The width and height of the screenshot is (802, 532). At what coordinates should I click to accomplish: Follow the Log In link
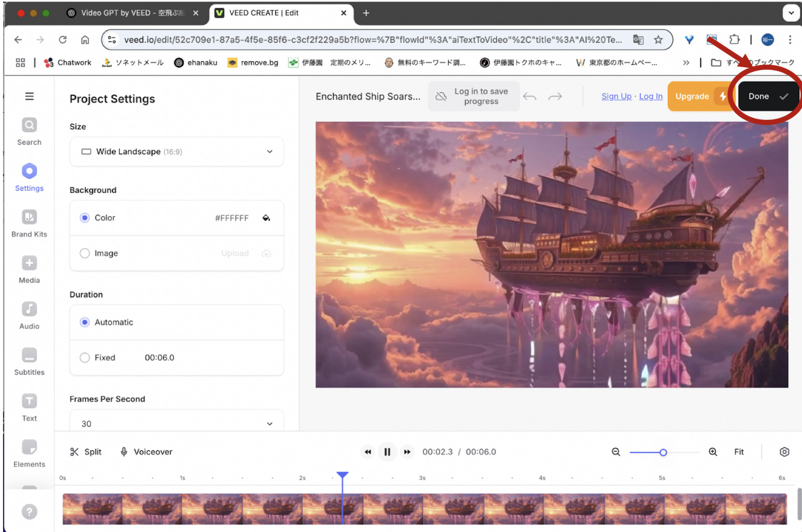(651, 96)
